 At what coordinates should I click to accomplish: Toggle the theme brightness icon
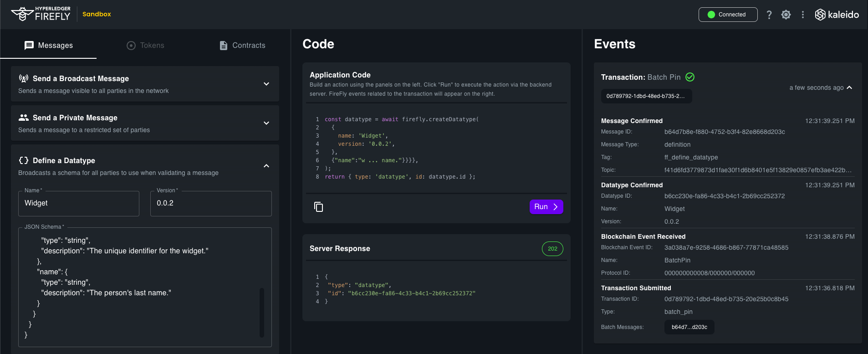tap(786, 15)
